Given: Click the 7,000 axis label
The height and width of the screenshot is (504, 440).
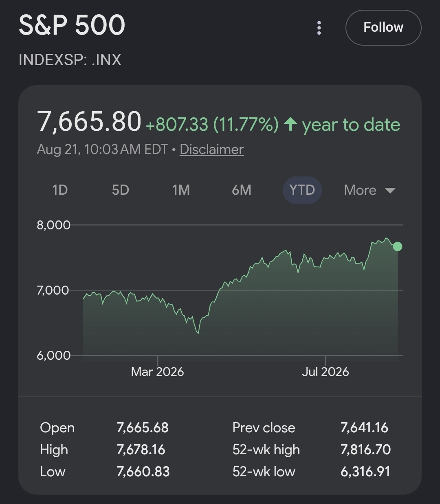Looking at the screenshot, I should [53, 290].
